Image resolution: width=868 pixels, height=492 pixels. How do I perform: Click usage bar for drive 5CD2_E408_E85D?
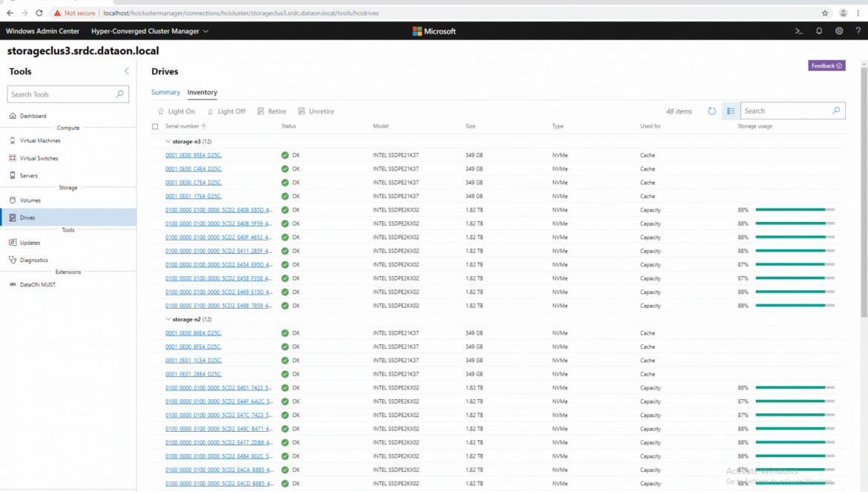(x=795, y=210)
